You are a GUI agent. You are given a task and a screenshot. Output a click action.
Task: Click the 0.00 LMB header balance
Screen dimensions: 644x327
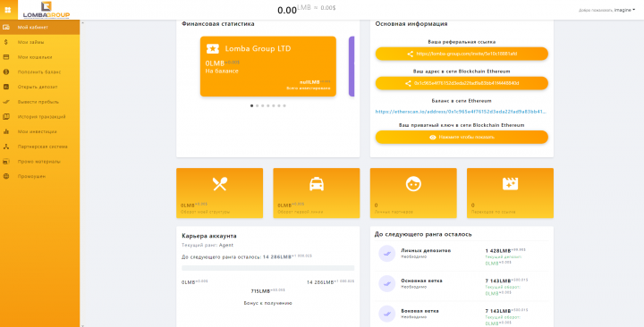pos(307,9)
